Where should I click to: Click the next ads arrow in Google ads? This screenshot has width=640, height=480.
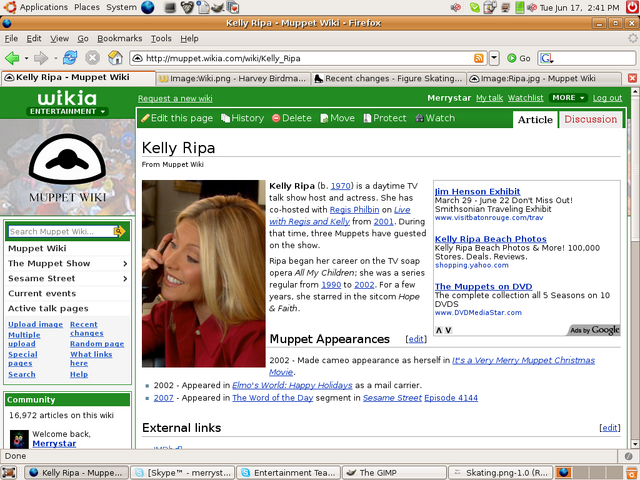448,330
